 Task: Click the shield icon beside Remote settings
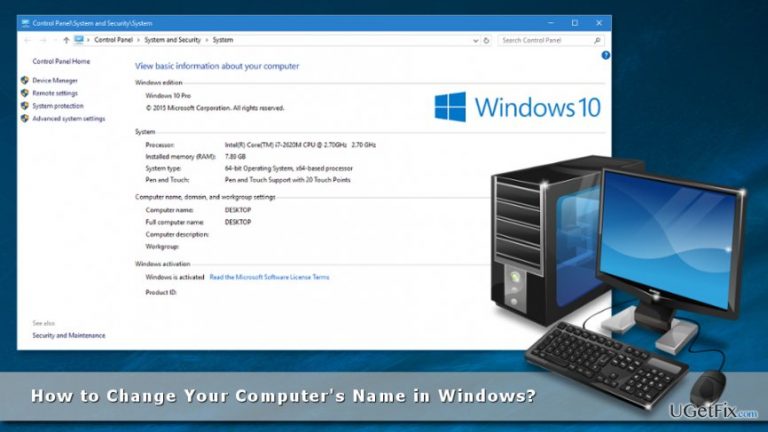point(25,93)
